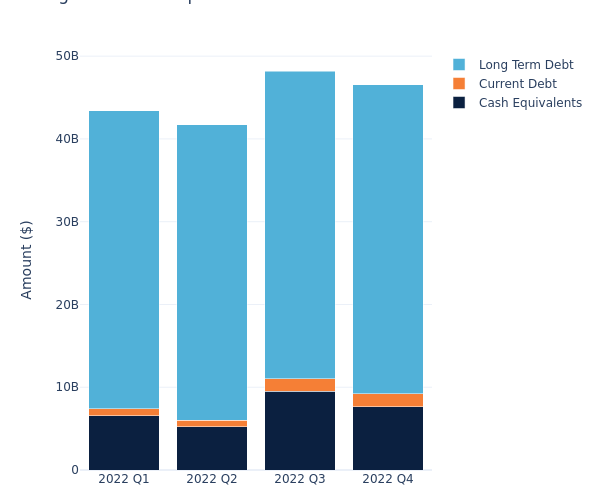Click the orange Current Debt segment in 2022 Q3
600x500 pixels.
coord(300,385)
